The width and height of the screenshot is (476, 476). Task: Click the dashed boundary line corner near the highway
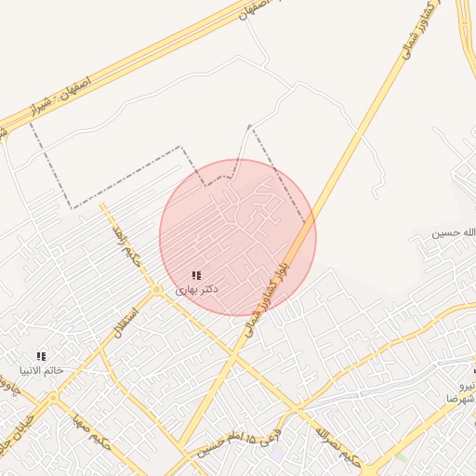click(x=31, y=124)
